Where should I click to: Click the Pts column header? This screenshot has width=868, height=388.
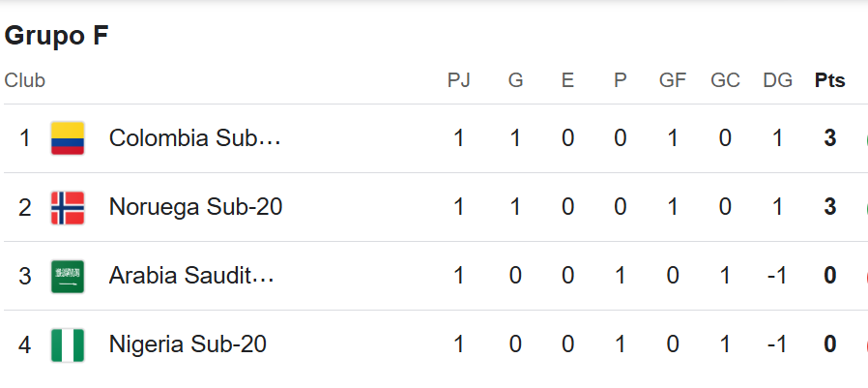829,81
